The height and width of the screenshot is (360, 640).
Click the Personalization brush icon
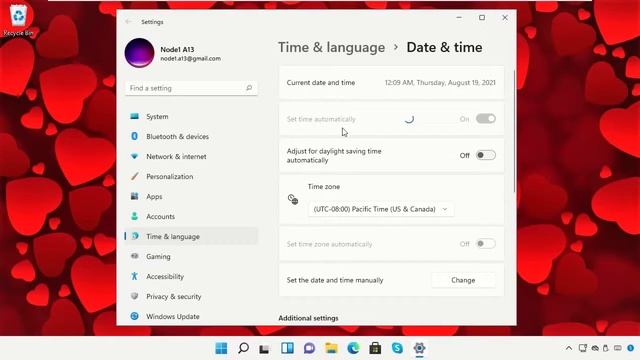(x=134, y=176)
